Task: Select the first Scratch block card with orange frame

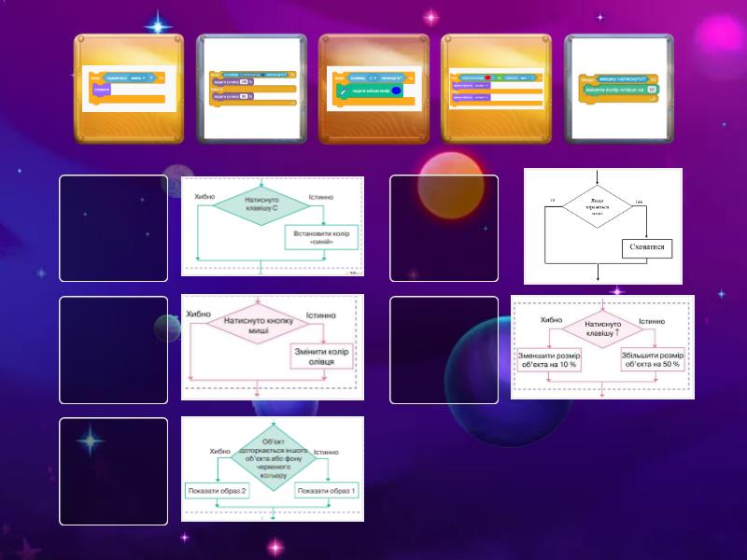Action: 129,89
